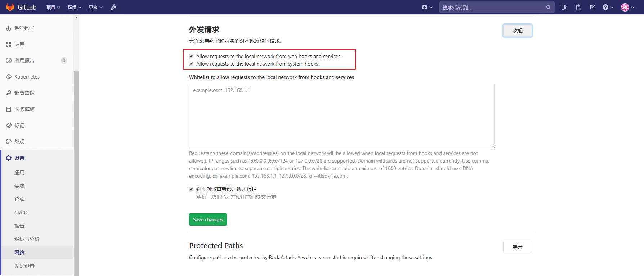Viewport: 644px width, 276px height.
Task: Toggle 强制DNS重新绑定攻击保护 checkbox
Action: point(191,189)
